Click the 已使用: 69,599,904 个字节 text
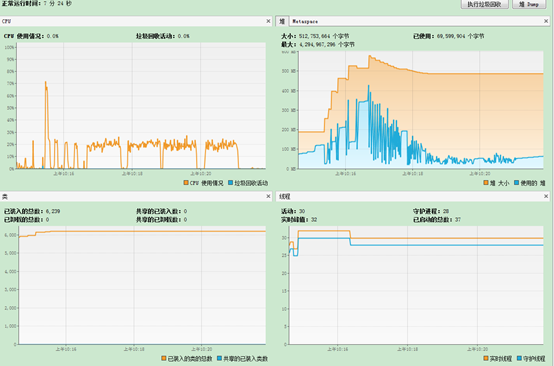The height and width of the screenshot is (366, 554). [x=449, y=36]
